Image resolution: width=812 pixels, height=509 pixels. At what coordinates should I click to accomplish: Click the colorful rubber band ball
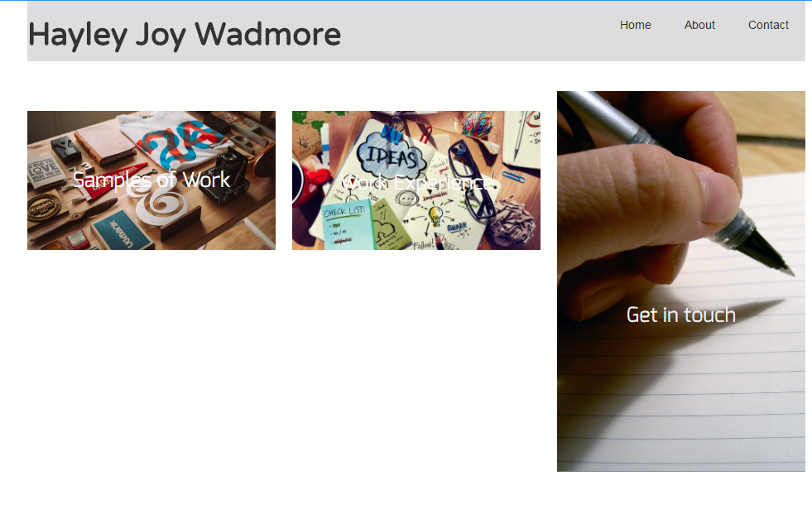477,124
